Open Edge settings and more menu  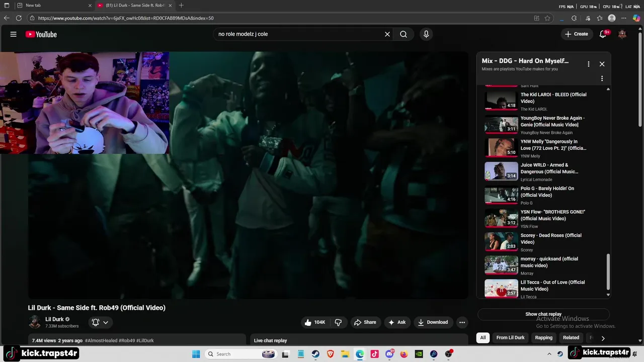(x=624, y=18)
